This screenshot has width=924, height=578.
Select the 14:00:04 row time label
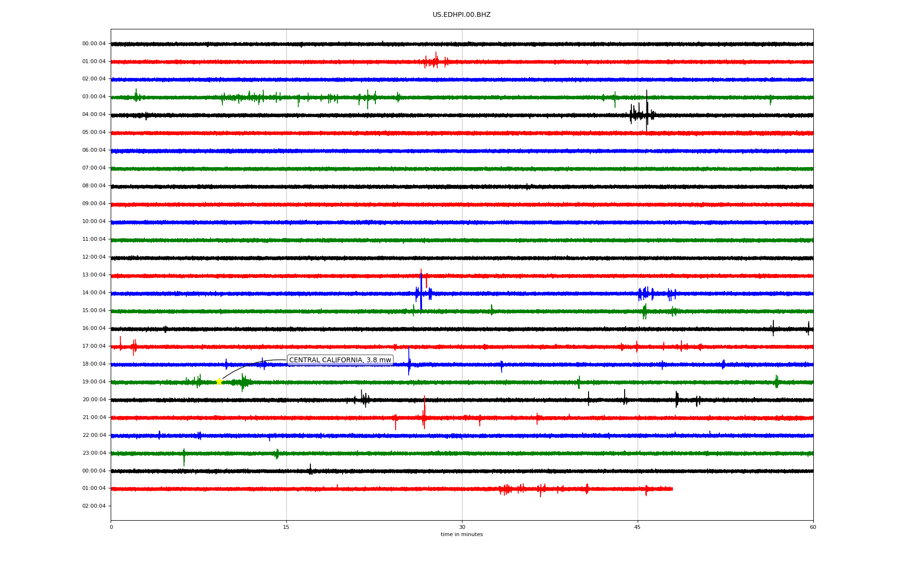[94, 293]
